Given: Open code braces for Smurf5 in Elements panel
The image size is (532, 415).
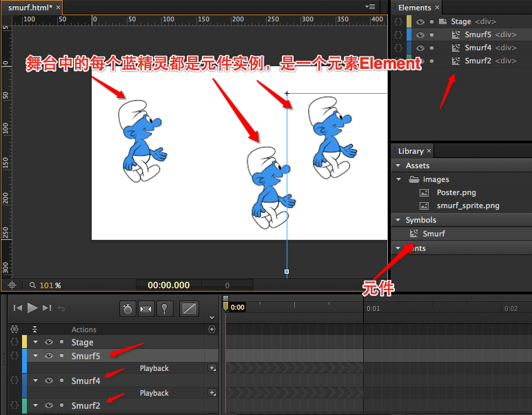Looking at the screenshot, I should tap(398, 34).
